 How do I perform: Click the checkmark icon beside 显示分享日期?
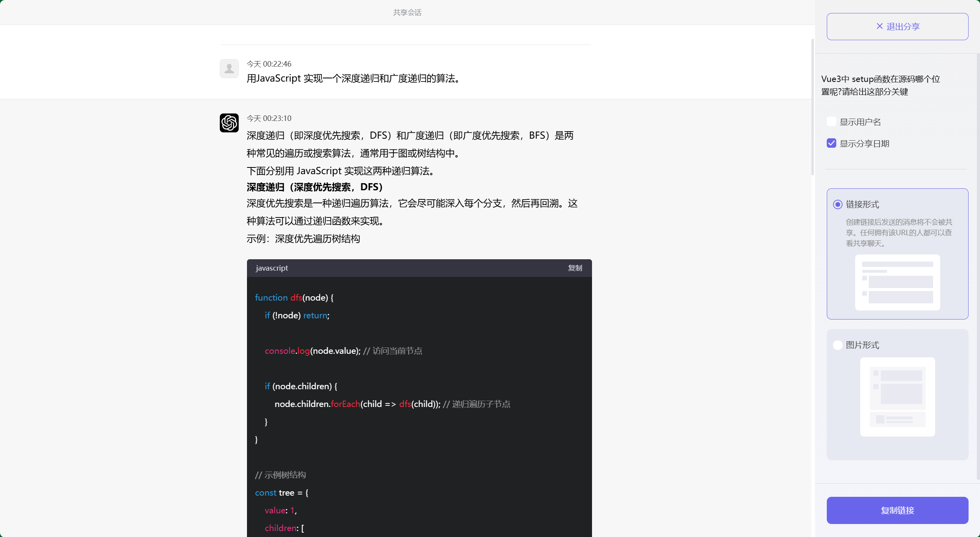(x=831, y=143)
